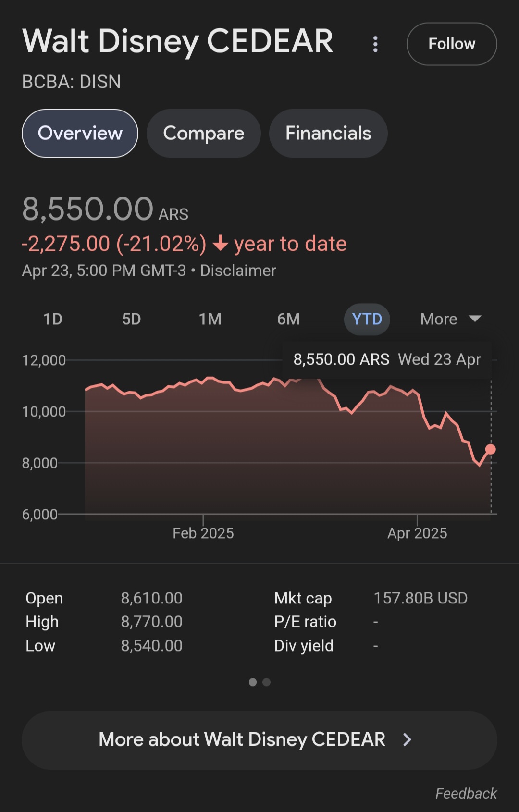Click the chart tooltip reading 8,550.00 ARS
519x812 pixels.
tap(387, 359)
